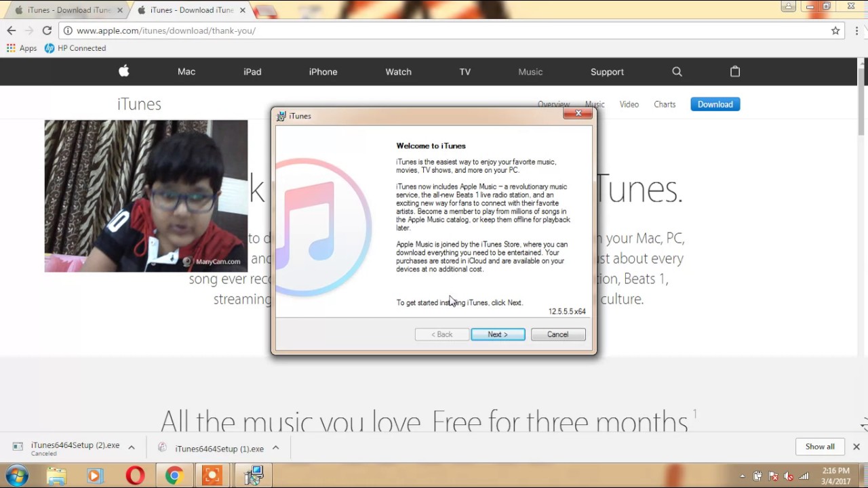Viewport: 868px width, 488px height.
Task: Open the iPhone section in Apple's nav
Action: click(323, 72)
